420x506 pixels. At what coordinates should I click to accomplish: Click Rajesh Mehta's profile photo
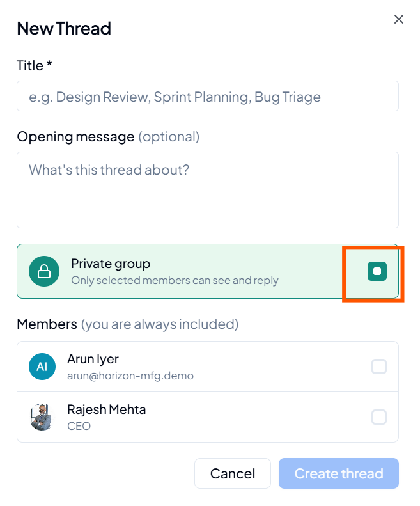42,417
